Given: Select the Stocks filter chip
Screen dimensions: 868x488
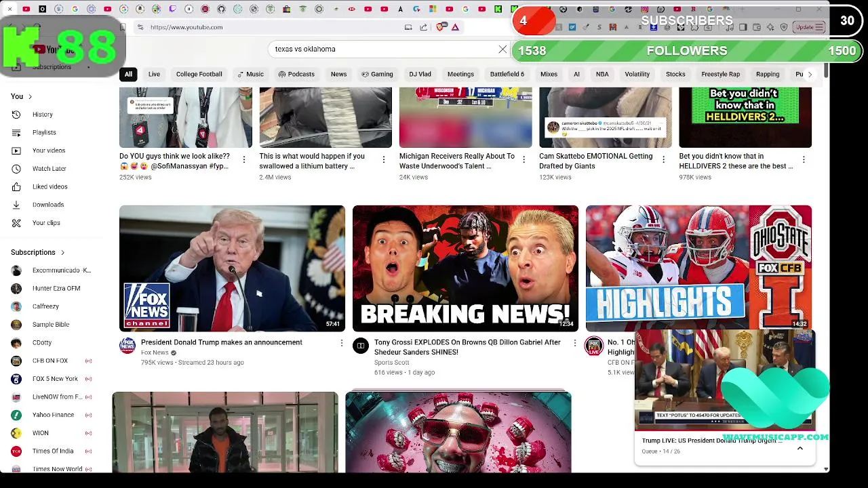Looking at the screenshot, I should pyautogui.click(x=675, y=74).
